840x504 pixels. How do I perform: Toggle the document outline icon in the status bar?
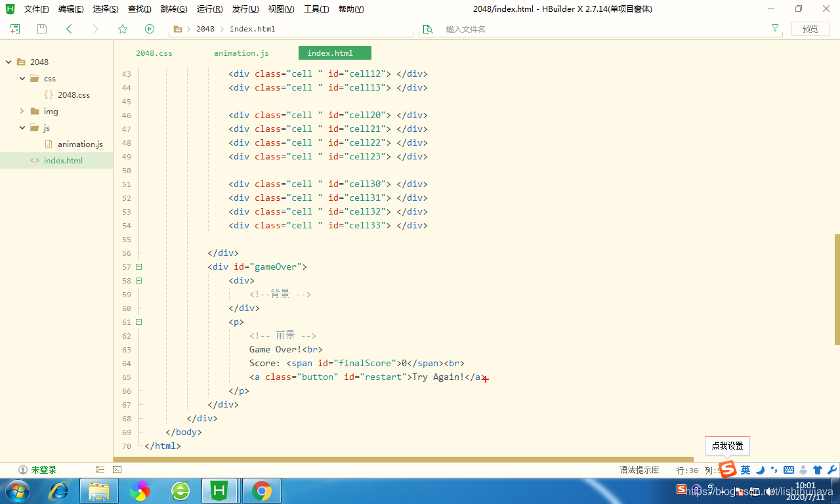pos(100,470)
